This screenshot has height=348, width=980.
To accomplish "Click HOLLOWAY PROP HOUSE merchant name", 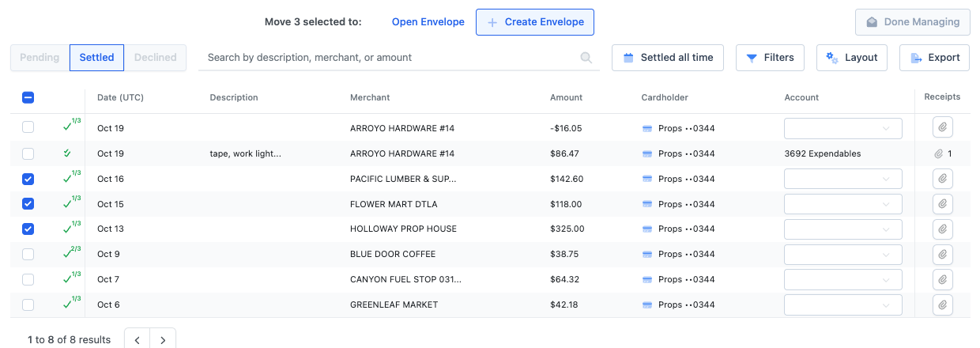I will [x=404, y=229].
